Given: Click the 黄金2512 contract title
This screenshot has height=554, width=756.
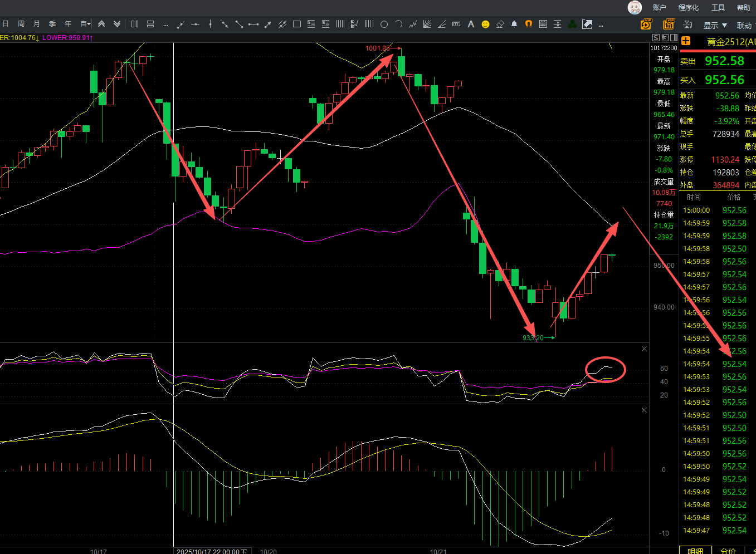Looking at the screenshot, I should click(731, 42).
